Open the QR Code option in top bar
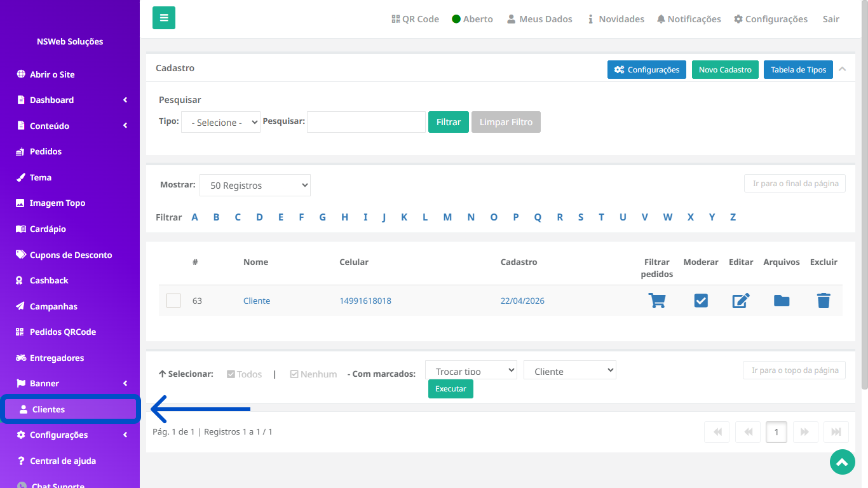 point(416,19)
